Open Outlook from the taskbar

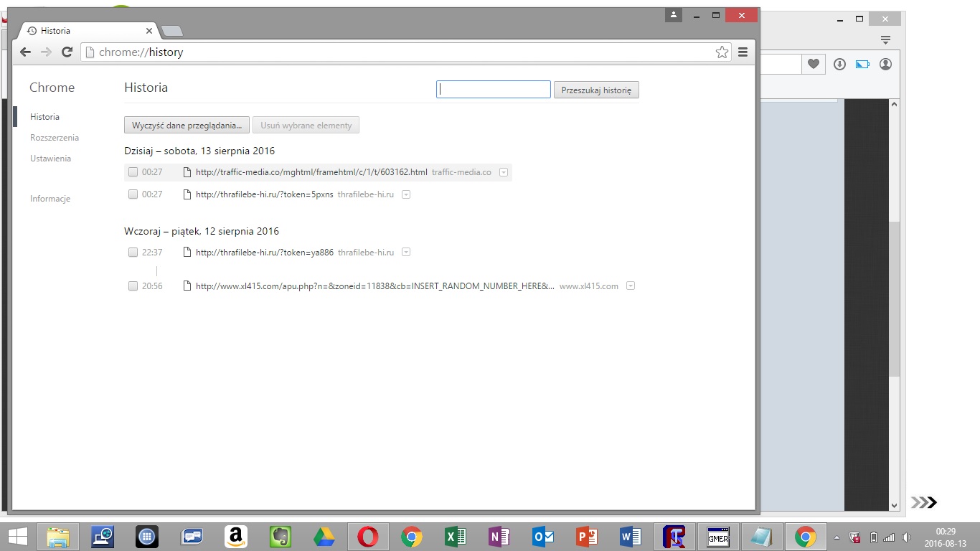[543, 537]
